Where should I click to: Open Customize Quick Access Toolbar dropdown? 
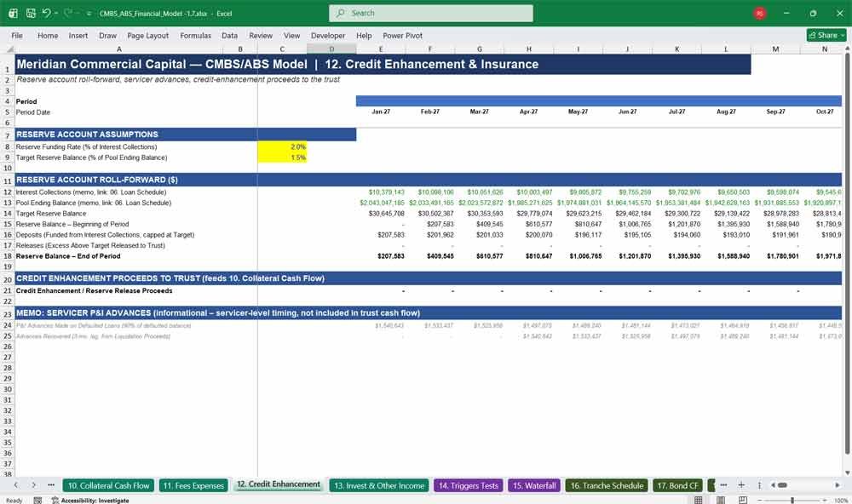(89, 14)
